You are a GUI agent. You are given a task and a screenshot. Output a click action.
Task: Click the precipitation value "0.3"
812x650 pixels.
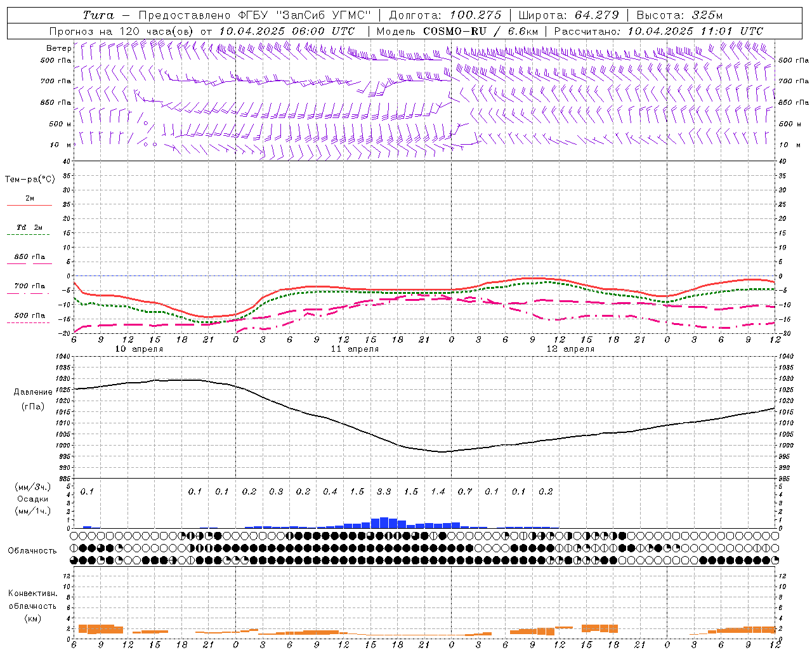coord(276,492)
